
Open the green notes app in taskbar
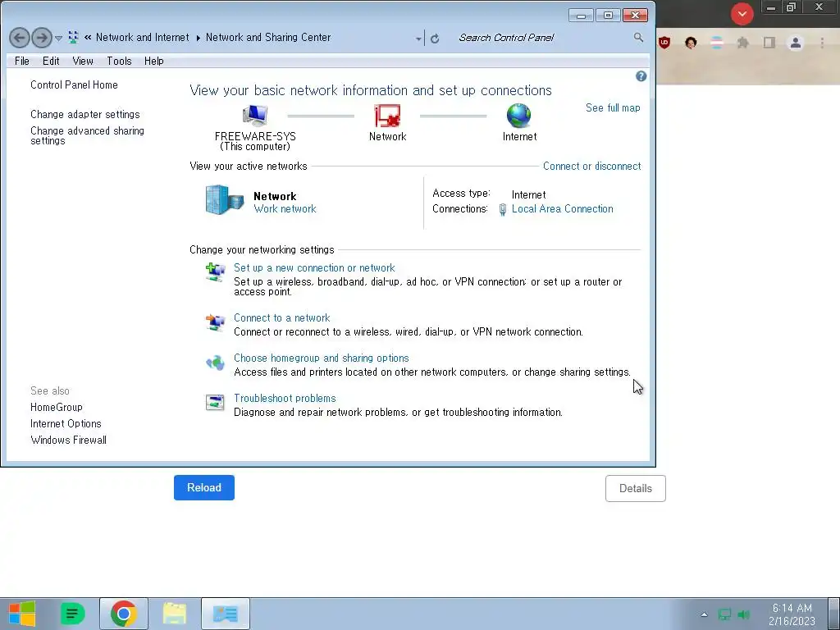(x=72, y=614)
